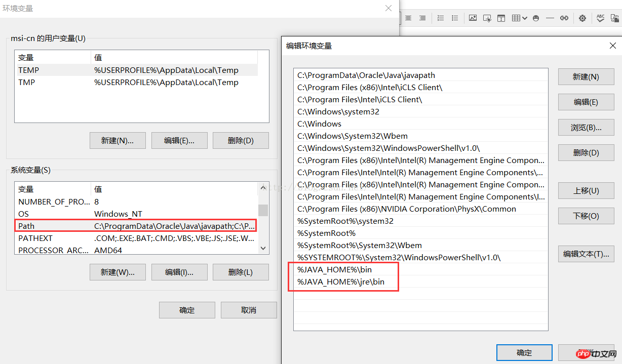Select %SystemRoot%\System32\Wbem entry
This screenshot has width=622, height=364.
coord(420,245)
